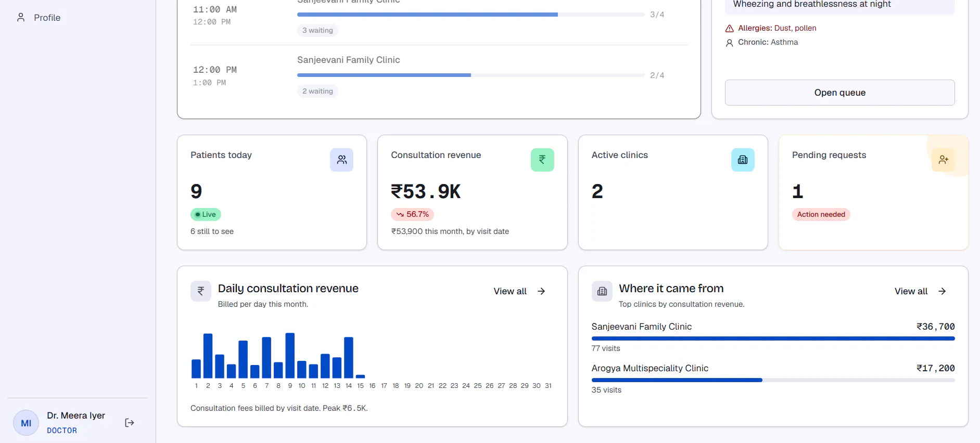This screenshot has width=980, height=443.
Task: Click the green Live status badge
Action: [206, 214]
